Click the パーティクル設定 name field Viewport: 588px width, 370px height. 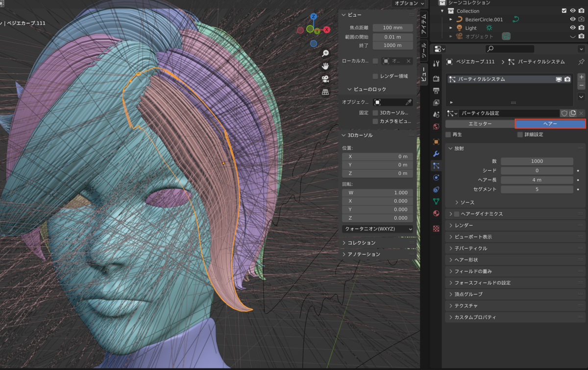pos(509,113)
